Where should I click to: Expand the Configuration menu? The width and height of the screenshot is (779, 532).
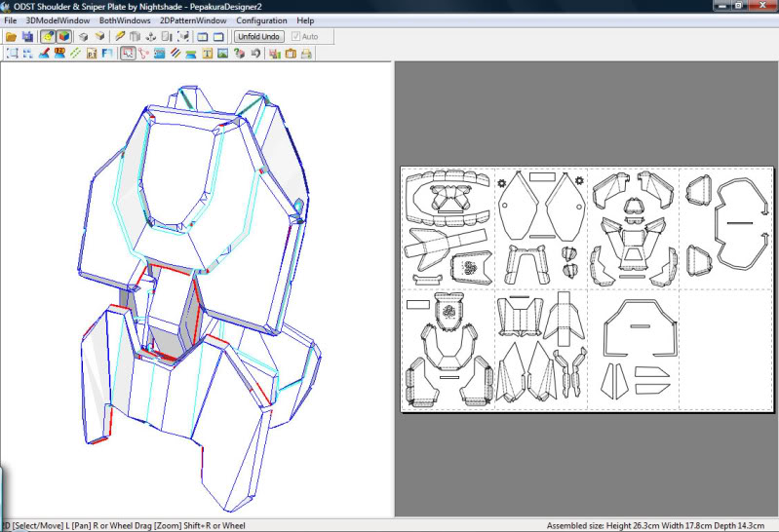pyautogui.click(x=261, y=20)
